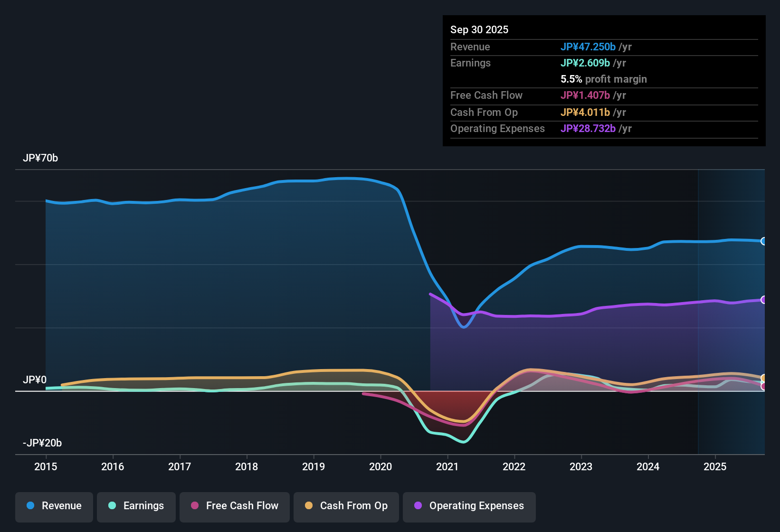Click the JP¥28.732b Operating Expenses value
Image resolution: width=780 pixels, height=532 pixels.
coord(590,128)
